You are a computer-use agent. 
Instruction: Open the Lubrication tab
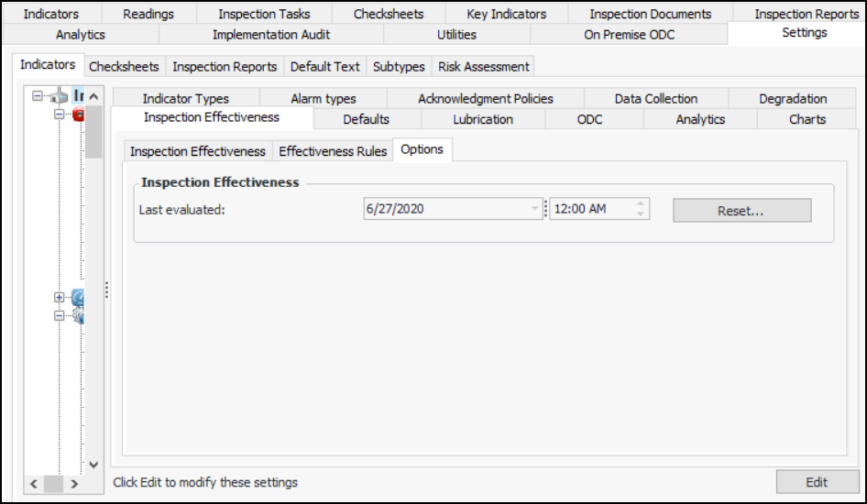pos(483,119)
